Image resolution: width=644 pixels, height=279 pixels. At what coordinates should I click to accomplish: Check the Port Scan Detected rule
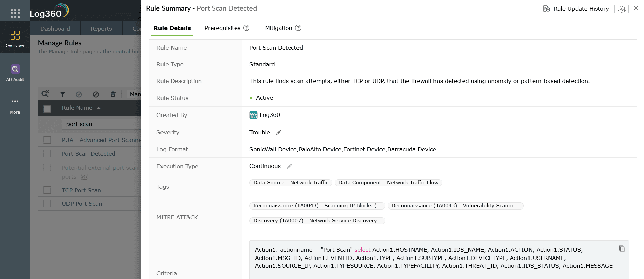47,154
